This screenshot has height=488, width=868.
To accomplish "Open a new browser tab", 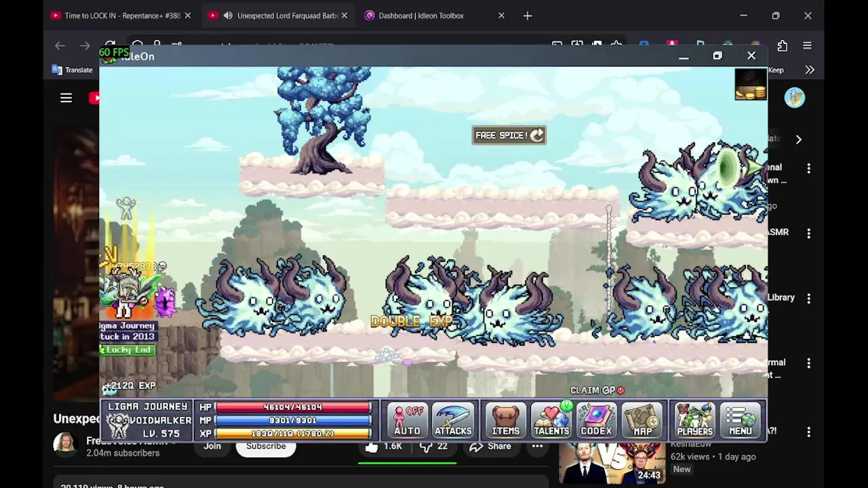I will (528, 16).
